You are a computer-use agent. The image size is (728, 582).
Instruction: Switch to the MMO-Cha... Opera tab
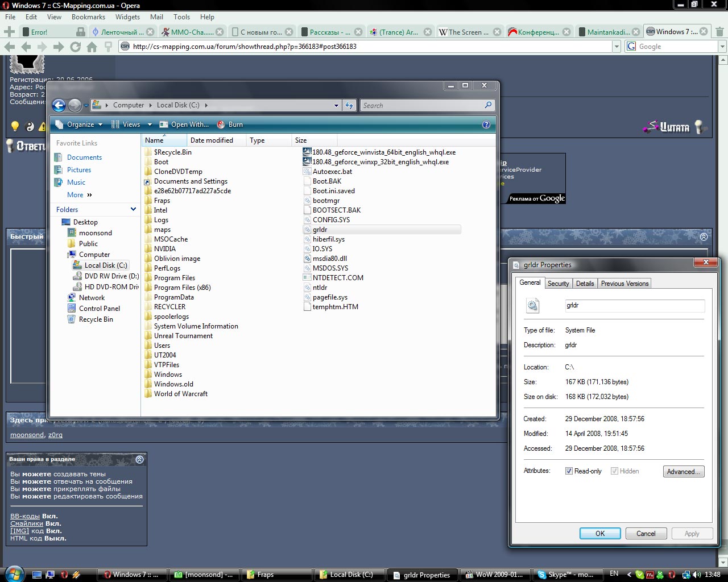(x=192, y=32)
